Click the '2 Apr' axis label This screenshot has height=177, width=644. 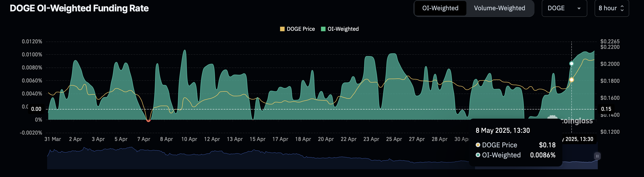[x=76, y=139]
